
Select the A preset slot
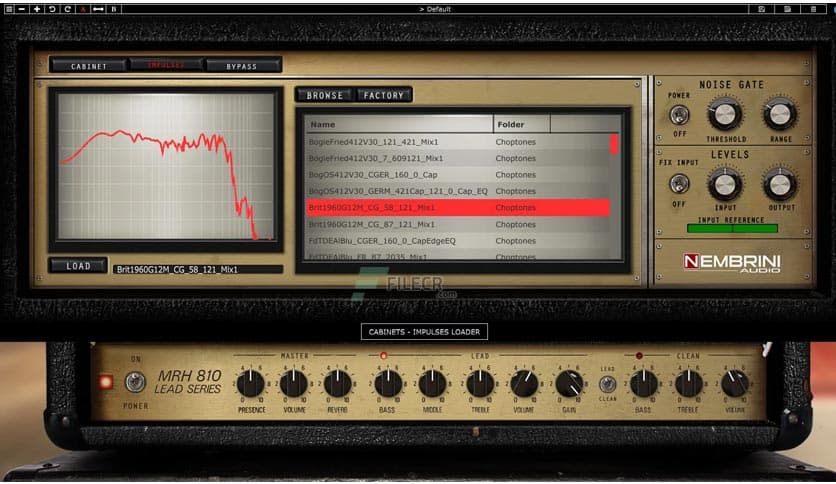83,9
